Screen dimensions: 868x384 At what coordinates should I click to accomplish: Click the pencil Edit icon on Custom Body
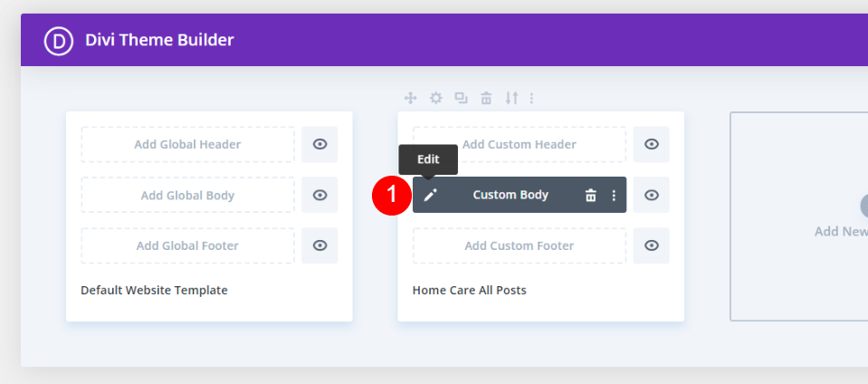click(x=430, y=195)
